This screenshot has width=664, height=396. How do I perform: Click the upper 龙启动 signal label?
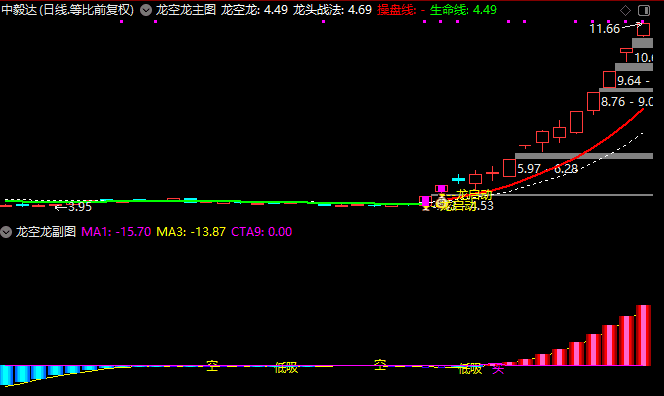(x=474, y=195)
